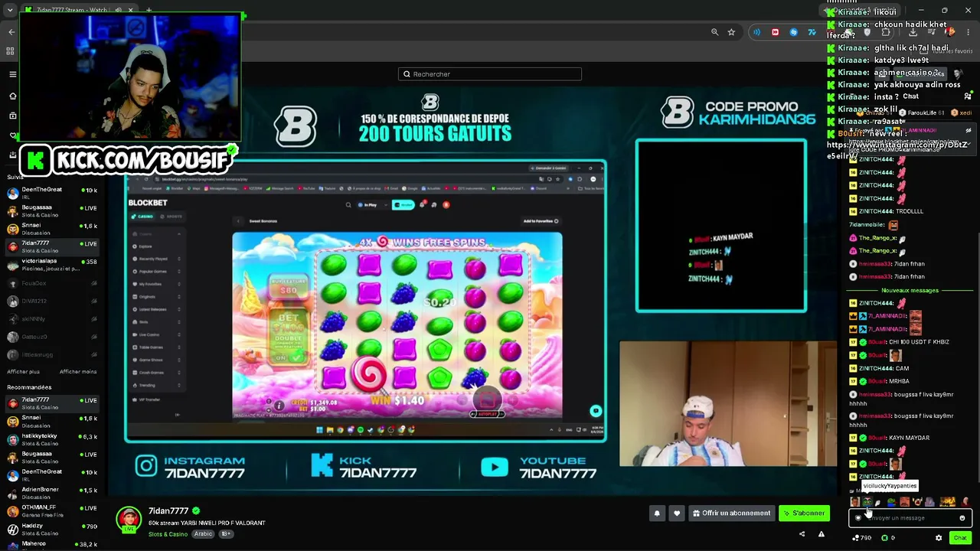The width and height of the screenshot is (980, 551).
Task: Open AdrienBroner recommended channel
Action: (52, 493)
